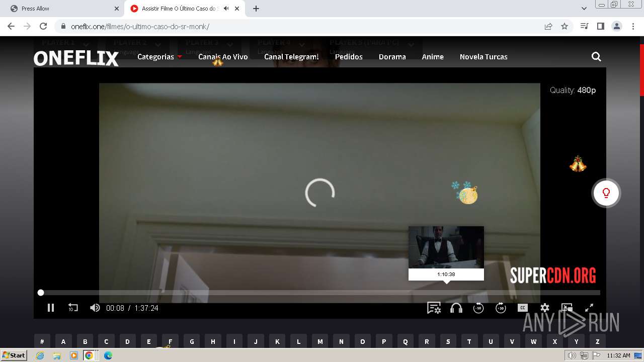Enable picture-in-picture mode icon
The height and width of the screenshot is (362, 644).
click(567, 308)
